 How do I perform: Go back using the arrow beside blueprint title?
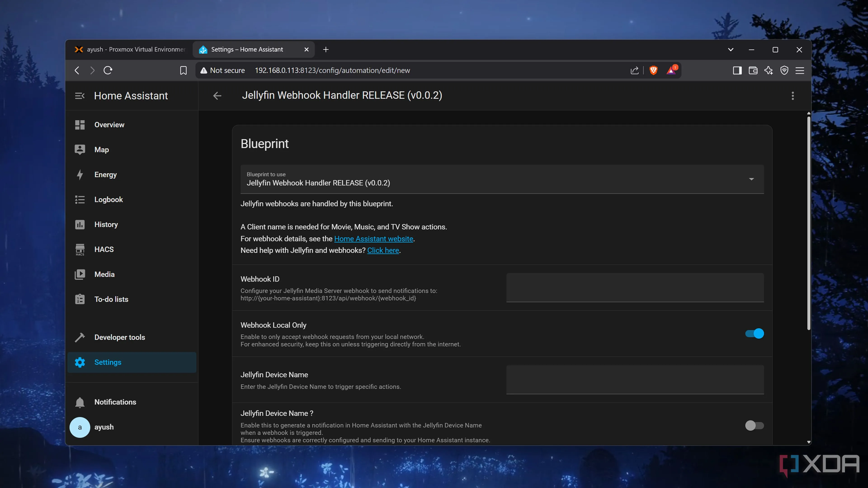coord(217,96)
